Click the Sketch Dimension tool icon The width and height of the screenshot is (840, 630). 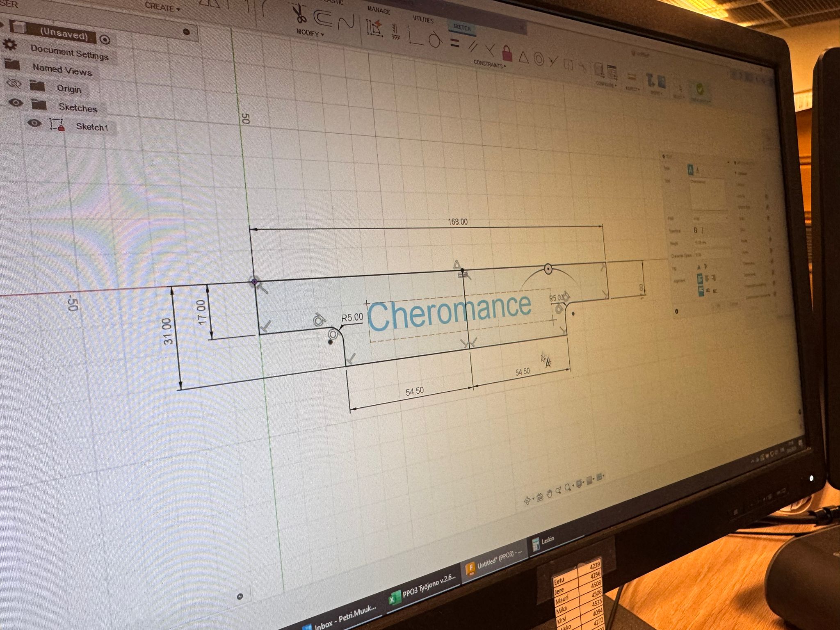[x=375, y=28]
